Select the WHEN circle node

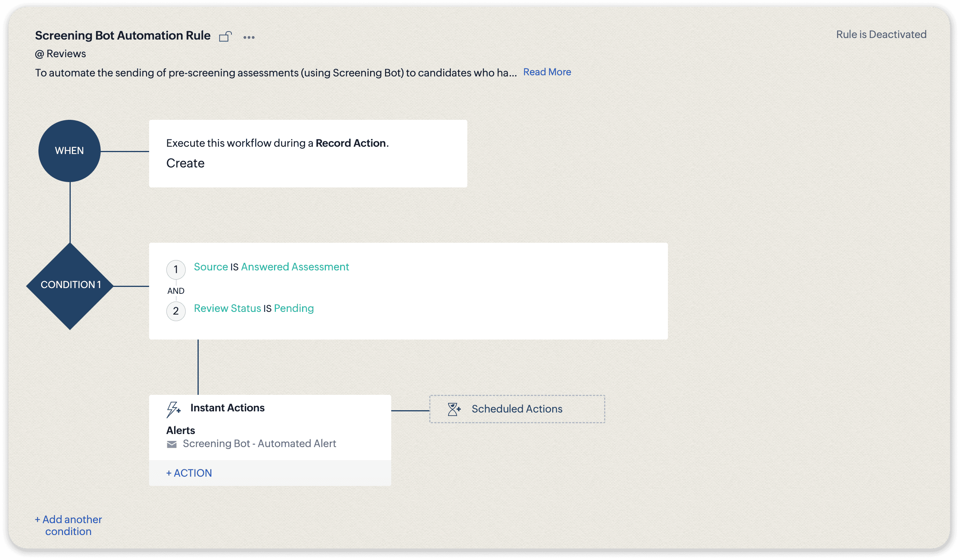(70, 151)
